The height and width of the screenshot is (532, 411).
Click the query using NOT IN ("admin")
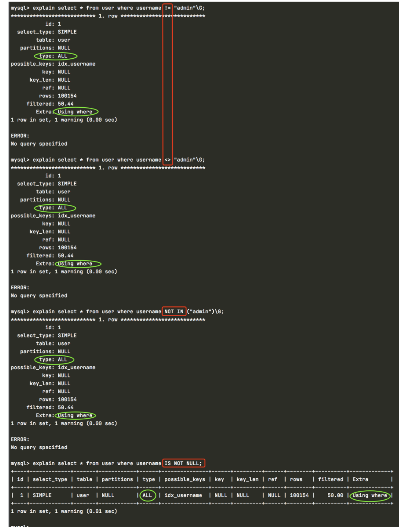coord(117,312)
